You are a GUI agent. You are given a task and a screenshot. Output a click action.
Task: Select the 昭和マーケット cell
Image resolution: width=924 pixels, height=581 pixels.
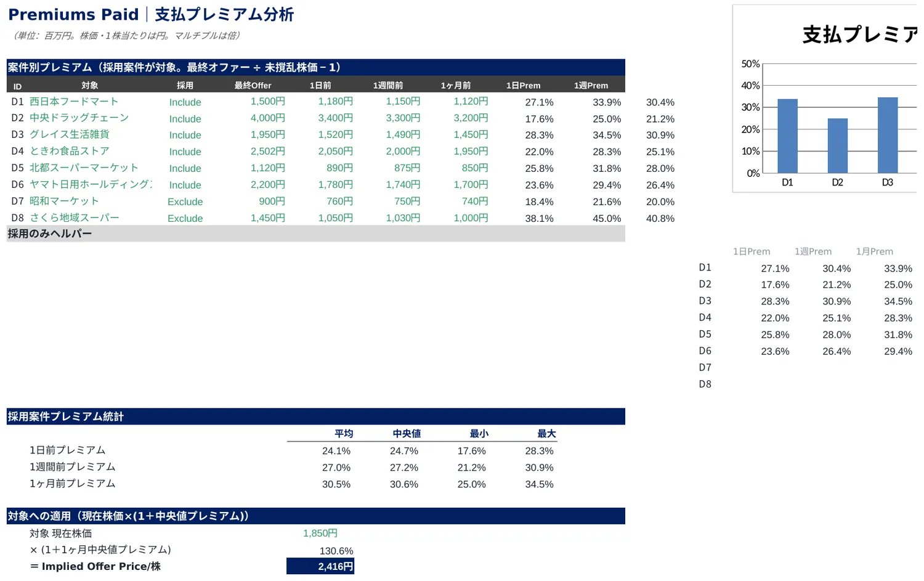pyautogui.click(x=64, y=201)
